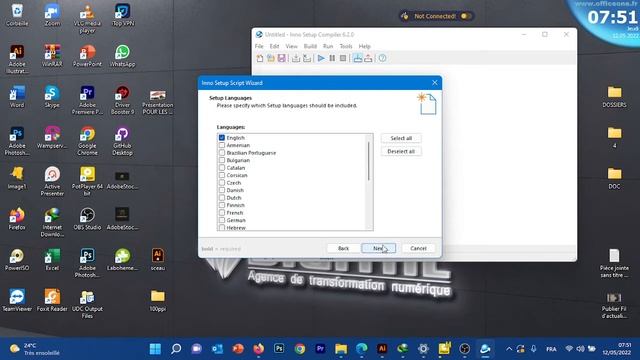Check the Czech language checkbox
Screen dimensions: 640x360
click(x=222, y=182)
